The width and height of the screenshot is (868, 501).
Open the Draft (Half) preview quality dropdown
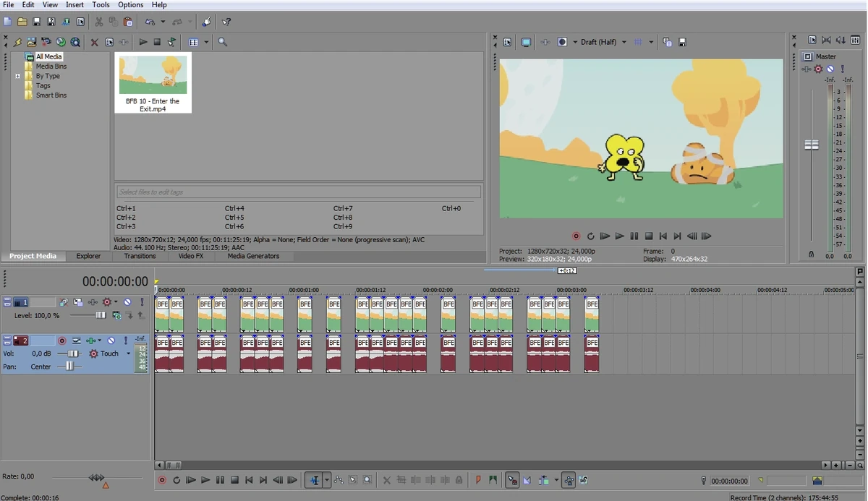click(624, 42)
